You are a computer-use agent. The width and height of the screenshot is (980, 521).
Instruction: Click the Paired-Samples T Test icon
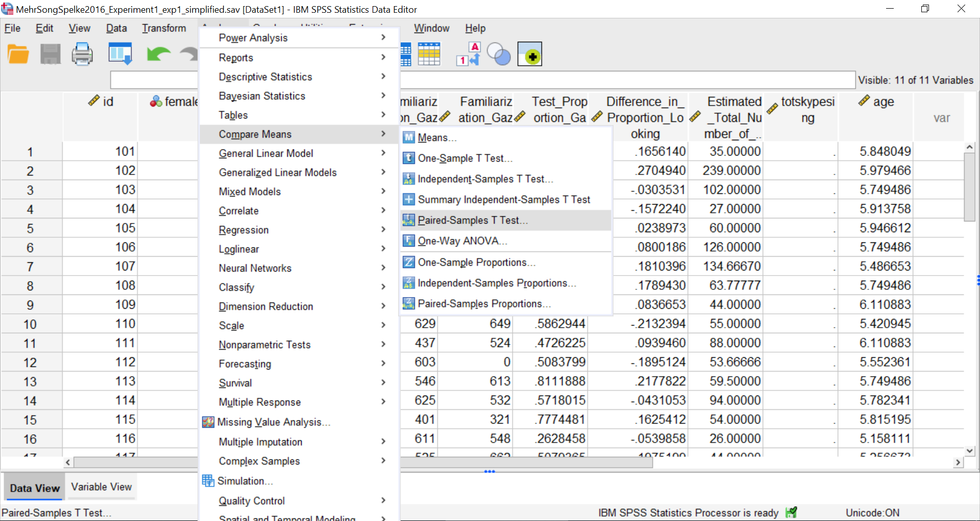click(x=409, y=220)
